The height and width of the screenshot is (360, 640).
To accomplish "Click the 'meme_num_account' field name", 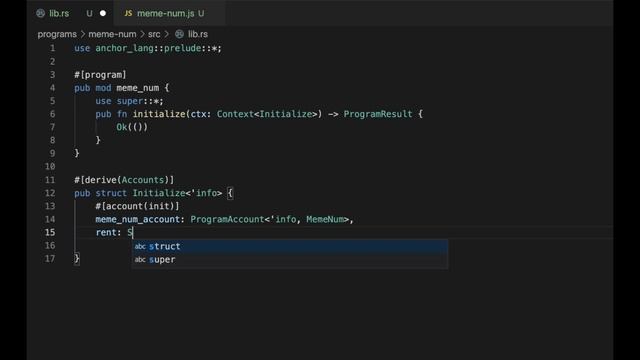I will click(x=138, y=219).
